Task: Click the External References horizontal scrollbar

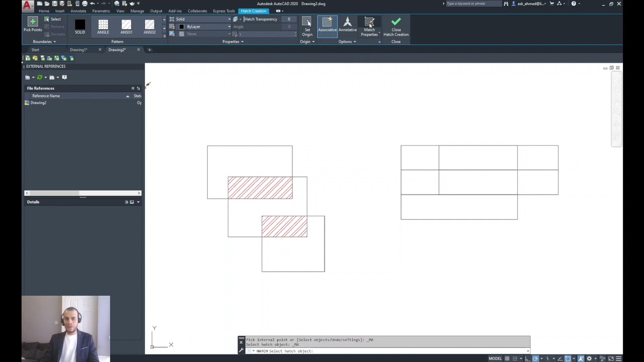Action: [x=83, y=193]
